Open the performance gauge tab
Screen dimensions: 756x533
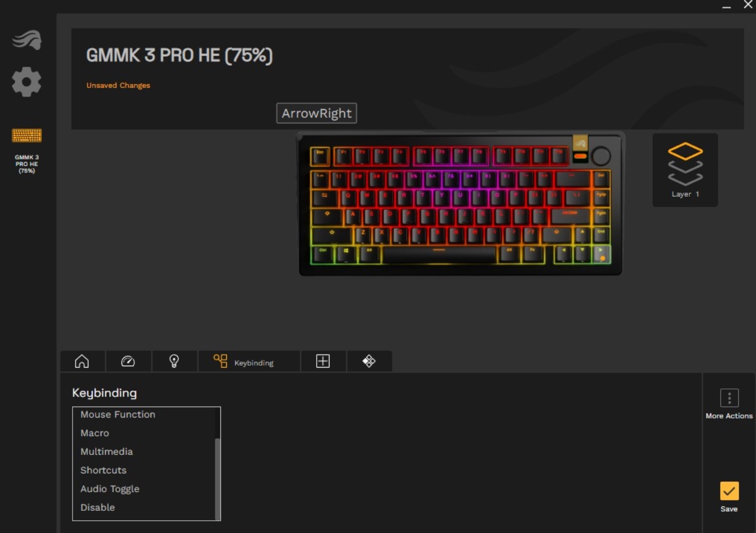coord(128,361)
